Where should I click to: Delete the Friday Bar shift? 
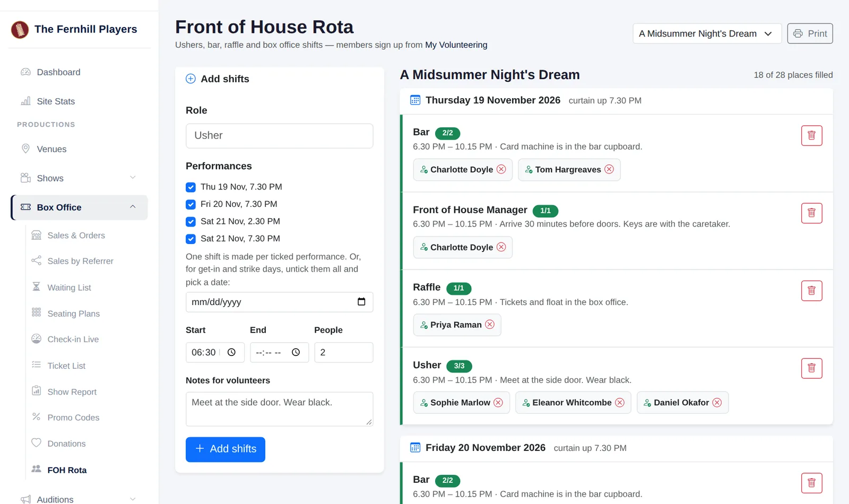coord(811,483)
